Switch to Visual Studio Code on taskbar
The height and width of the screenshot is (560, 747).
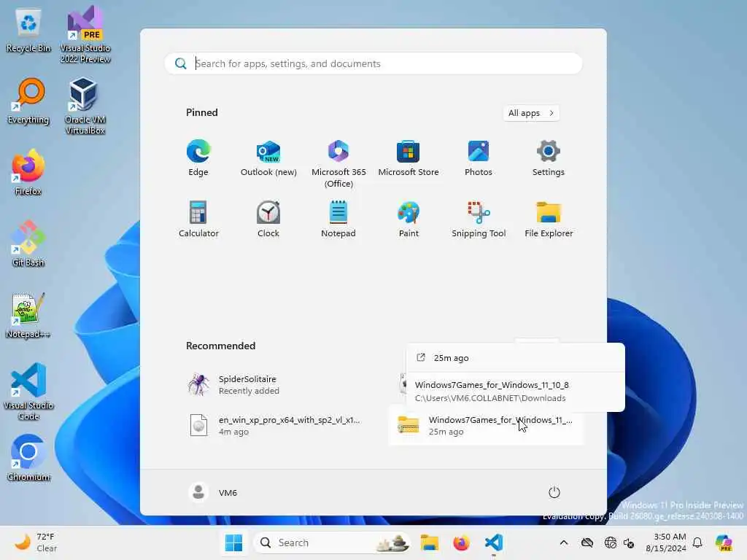pyautogui.click(x=494, y=542)
